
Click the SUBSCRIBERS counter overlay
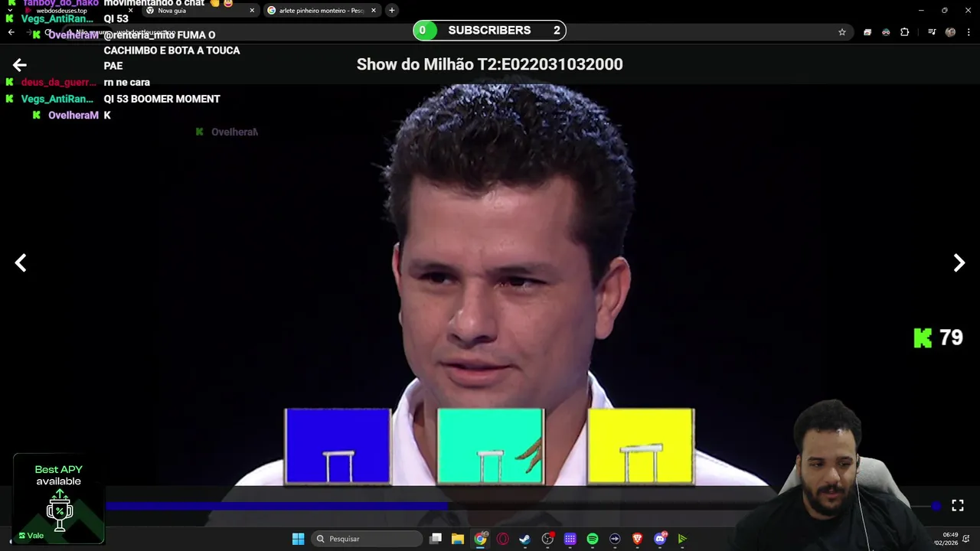(x=489, y=31)
